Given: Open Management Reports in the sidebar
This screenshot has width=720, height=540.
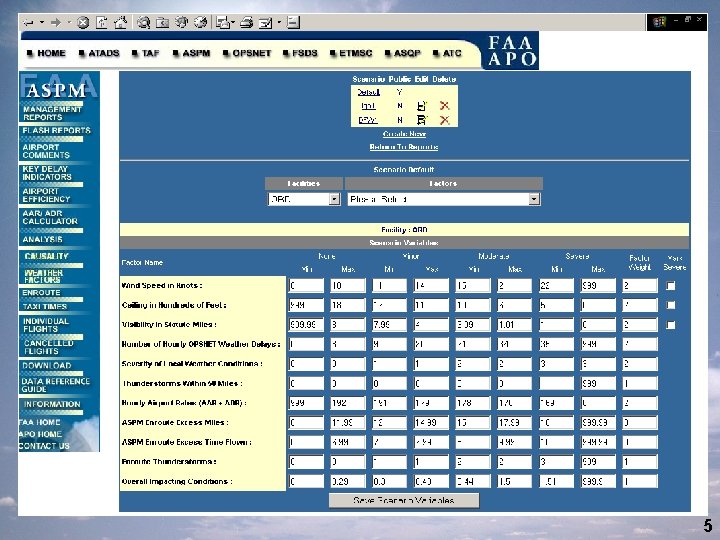Looking at the screenshot, I should pyautogui.click(x=52, y=113).
